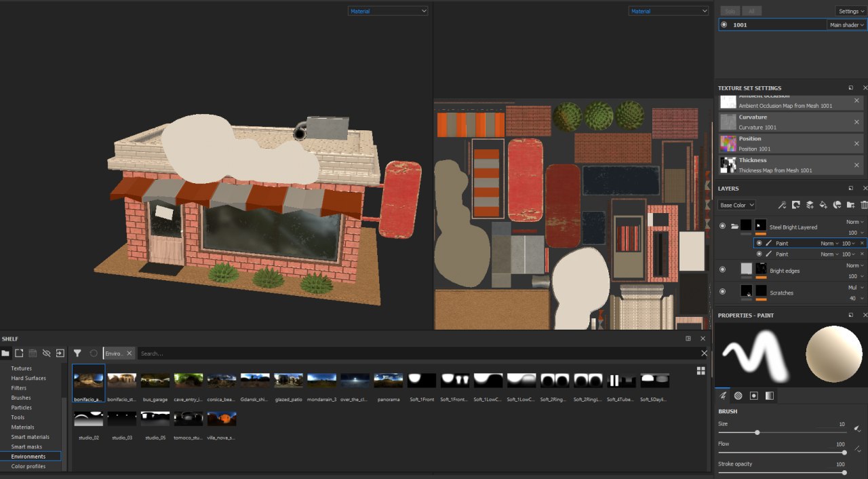Add a fill layer with bucket icon

(823, 205)
